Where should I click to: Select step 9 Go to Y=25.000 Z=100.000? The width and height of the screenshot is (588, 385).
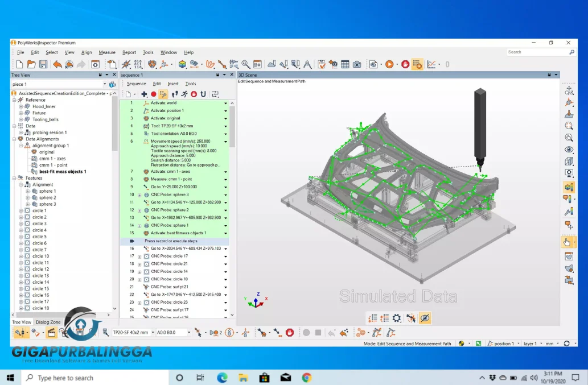click(x=174, y=187)
